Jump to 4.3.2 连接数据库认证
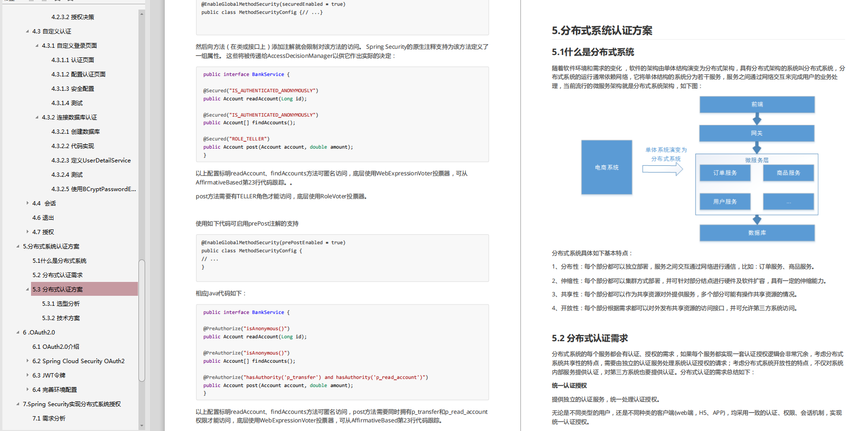868x431 pixels. [x=69, y=118]
